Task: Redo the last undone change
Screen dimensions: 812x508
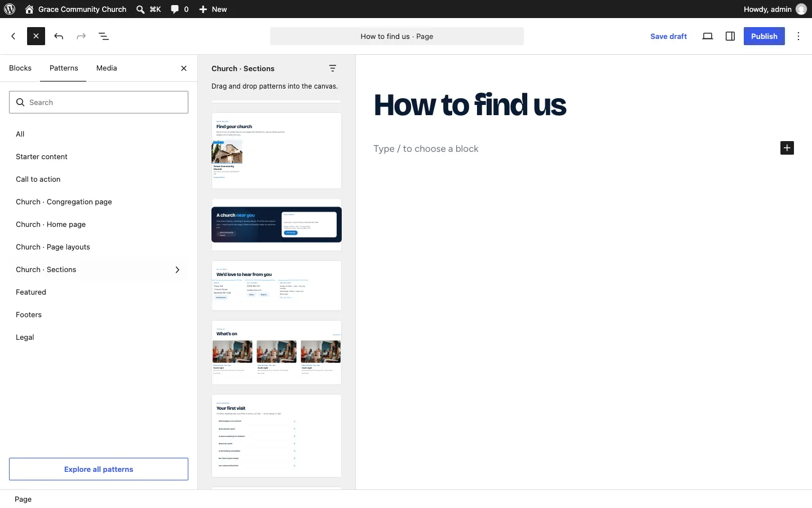Action: point(81,36)
